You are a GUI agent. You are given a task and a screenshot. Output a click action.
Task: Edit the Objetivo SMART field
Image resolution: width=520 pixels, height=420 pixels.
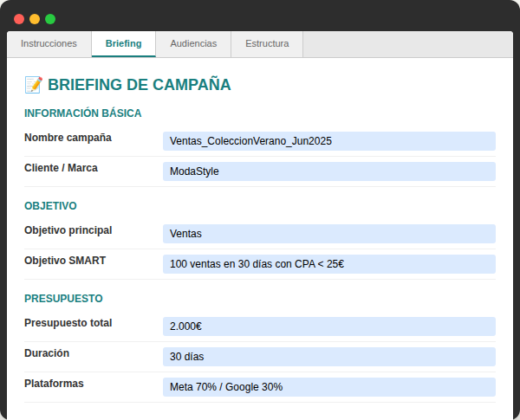point(328,264)
